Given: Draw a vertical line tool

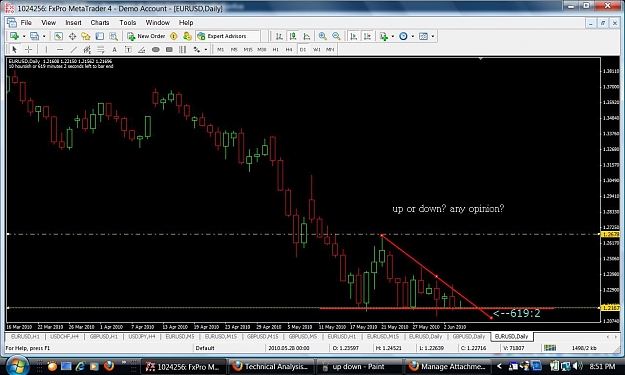Looking at the screenshot, I should pos(46,49).
